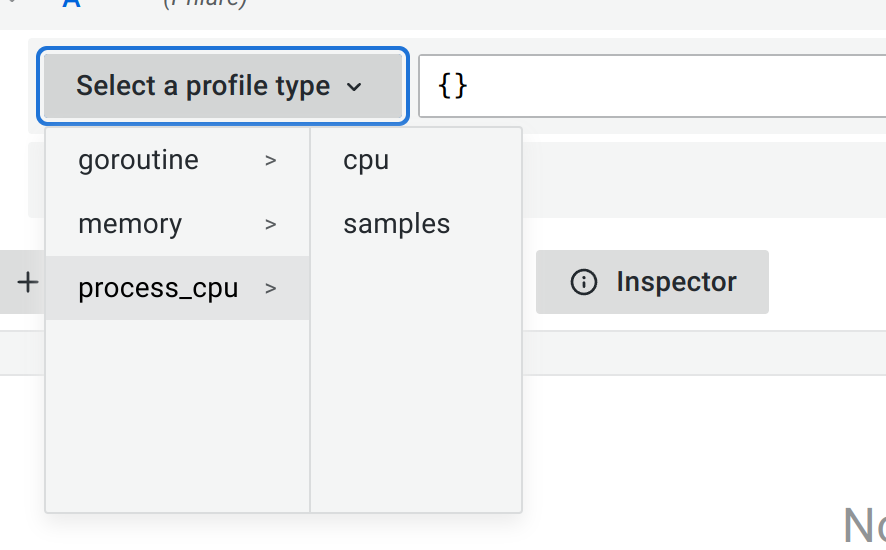Pick the samples profile option
This screenshot has height=550, width=886.
[397, 224]
